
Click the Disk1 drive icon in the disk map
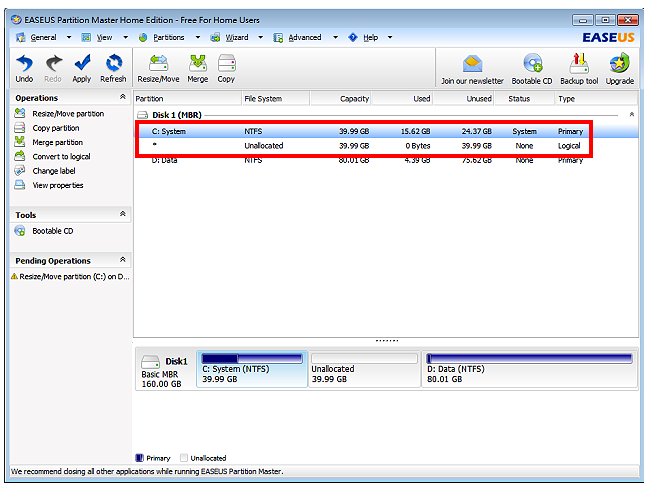151,361
